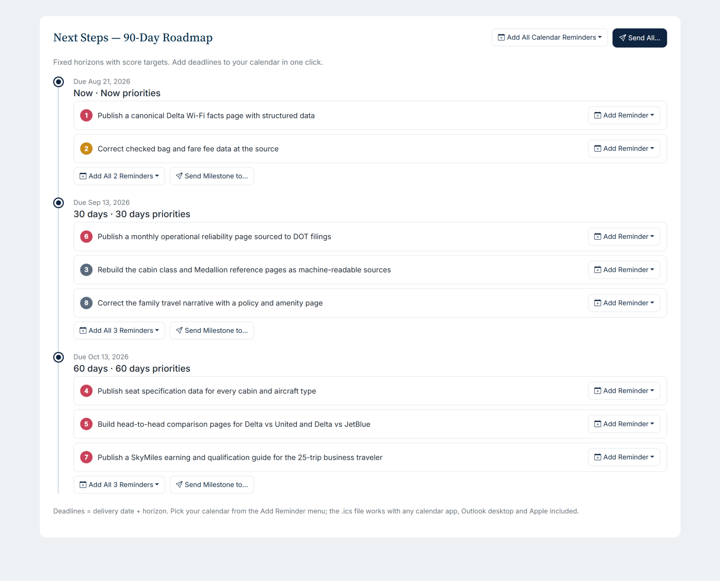720x588 pixels.
Task: Click calendar icon on Add All Calendar Reminders
Action: click(x=501, y=38)
